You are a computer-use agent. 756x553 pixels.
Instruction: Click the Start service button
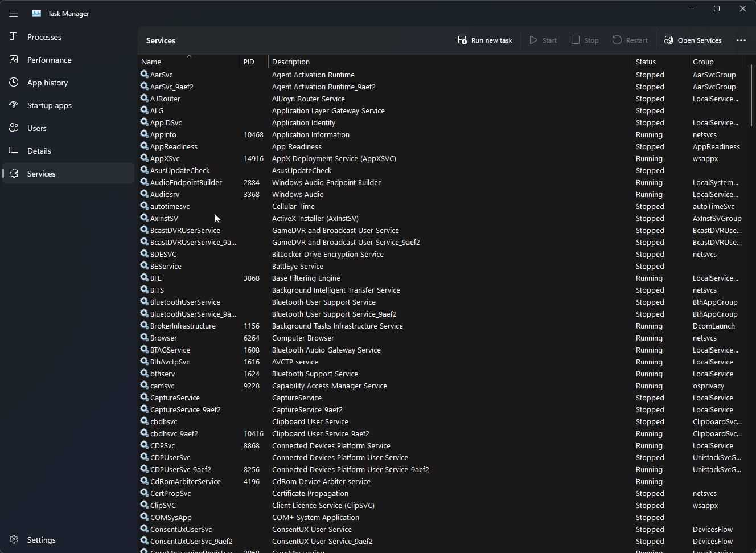click(543, 40)
